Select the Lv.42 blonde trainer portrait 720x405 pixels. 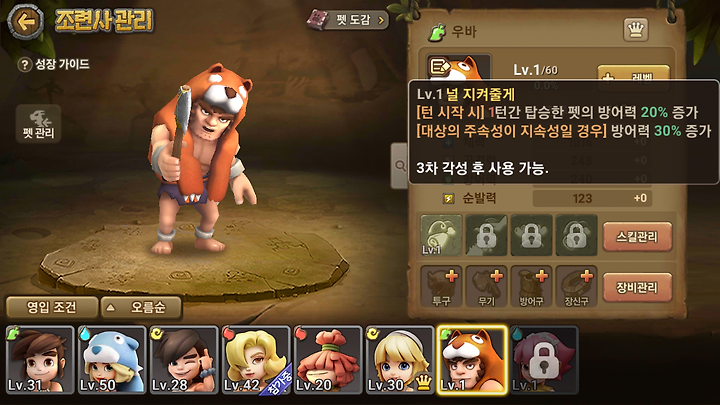tap(256, 360)
